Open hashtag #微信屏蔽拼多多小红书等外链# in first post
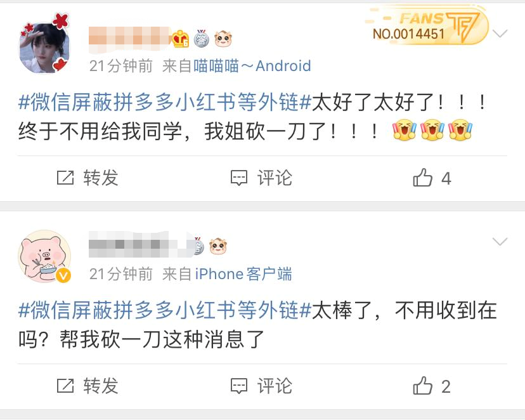Viewport: 525px width, 420px height. [x=165, y=102]
